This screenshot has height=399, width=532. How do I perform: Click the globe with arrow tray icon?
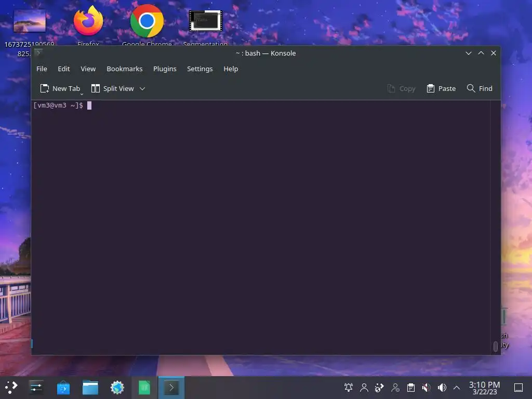coord(379,388)
